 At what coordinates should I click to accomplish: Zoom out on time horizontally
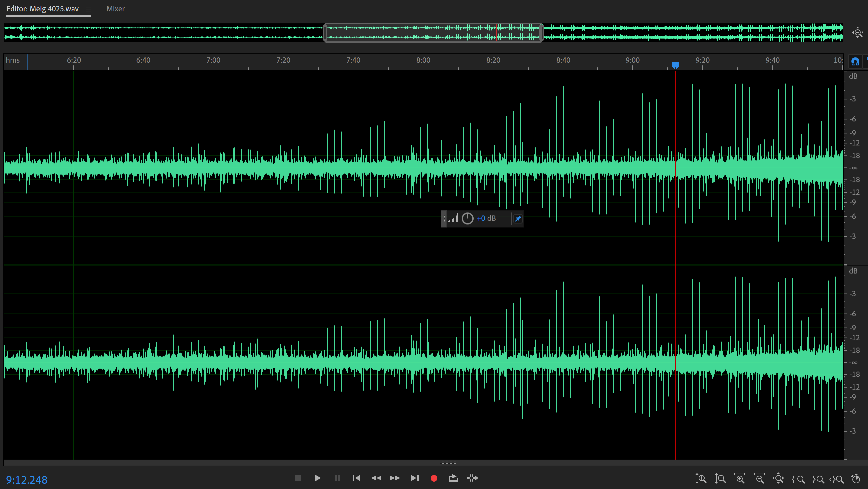click(759, 479)
